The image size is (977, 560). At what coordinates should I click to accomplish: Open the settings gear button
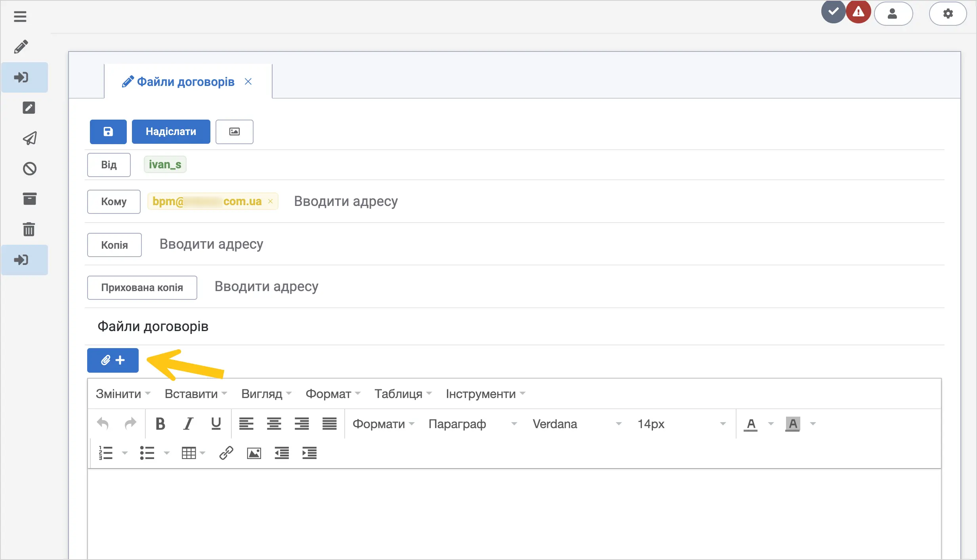tap(948, 14)
